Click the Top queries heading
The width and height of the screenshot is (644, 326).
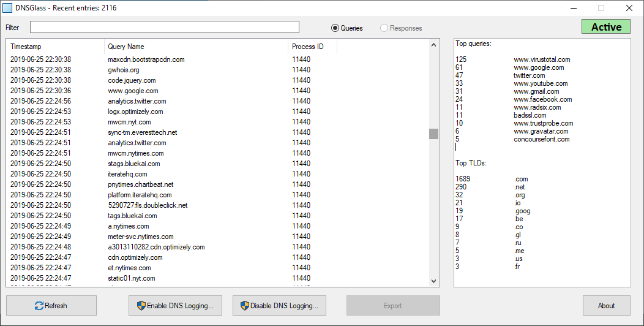click(473, 44)
